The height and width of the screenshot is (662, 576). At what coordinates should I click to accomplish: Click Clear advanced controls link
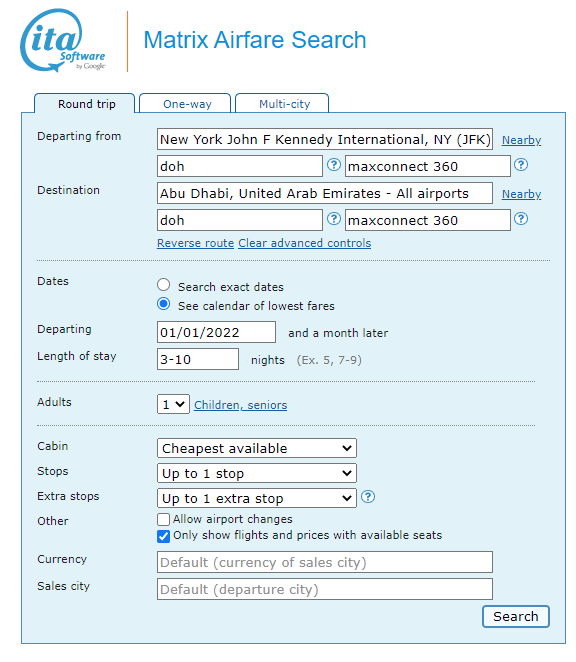pos(304,243)
